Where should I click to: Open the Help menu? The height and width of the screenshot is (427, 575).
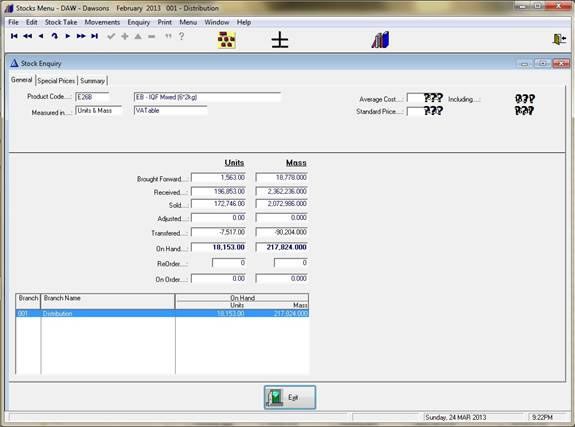coord(243,22)
